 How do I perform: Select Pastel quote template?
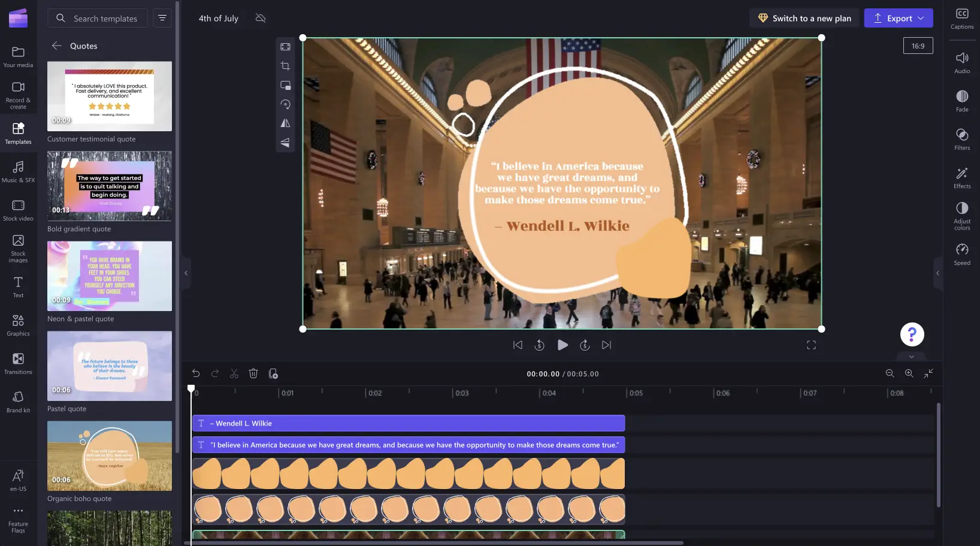110,366
